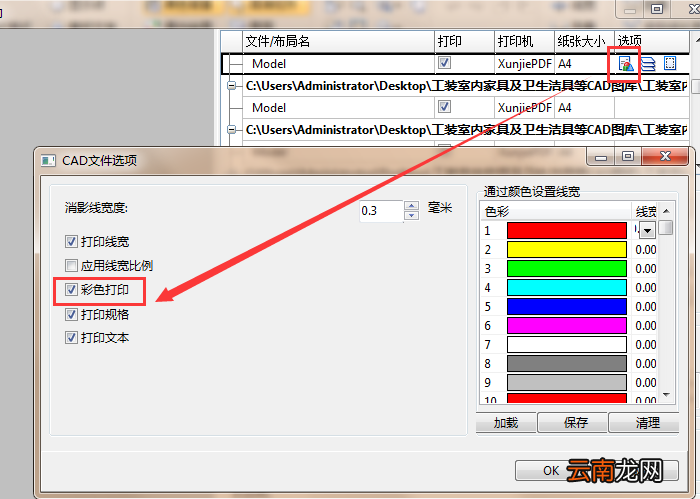
Task: Click 打印机 column header
Action: tap(525, 42)
